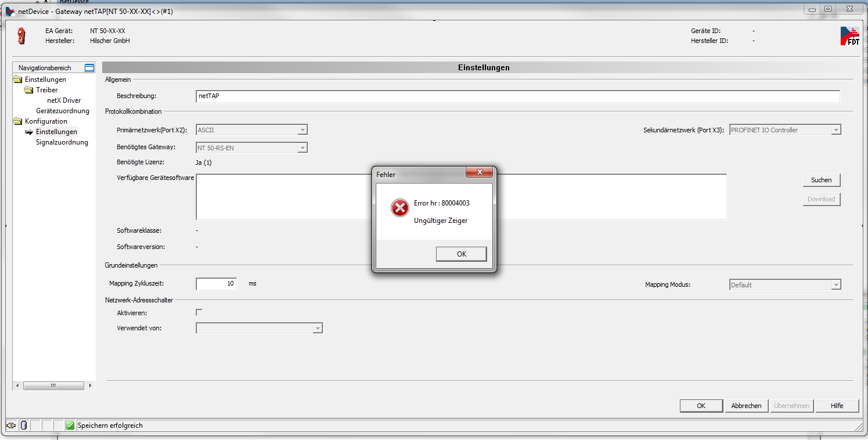Click the netDevice title bar app icon
The image size is (868, 440).
(10, 11)
